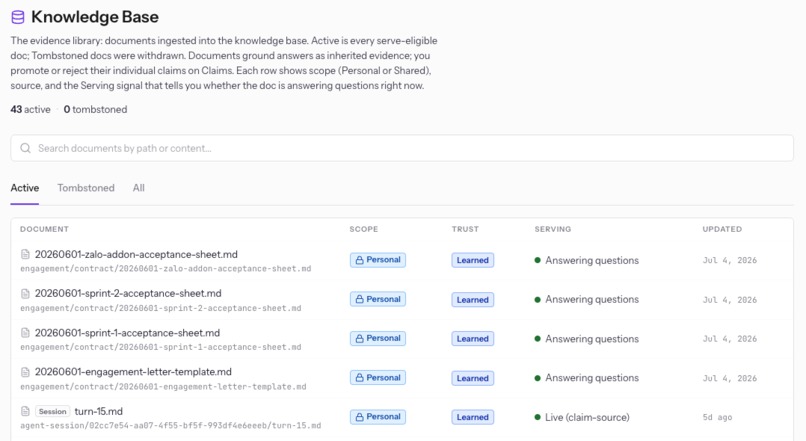Image resolution: width=806 pixels, height=441 pixels.
Task: Click Learned trust badge for zalo-addon row
Action: 473,260
